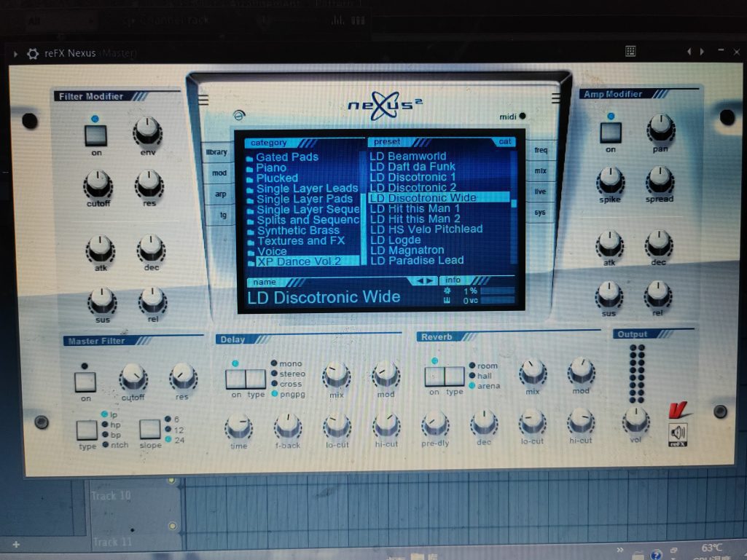Click the red V logo in Output section
The width and height of the screenshot is (747, 560).
pyautogui.click(x=678, y=409)
